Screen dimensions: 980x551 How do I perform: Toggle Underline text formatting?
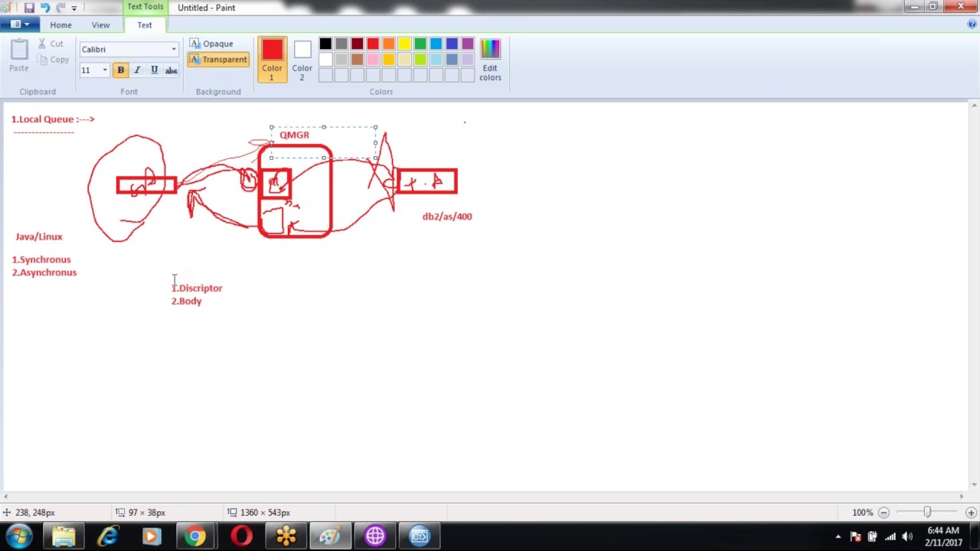pyautogui.click(x=154, y=70)
